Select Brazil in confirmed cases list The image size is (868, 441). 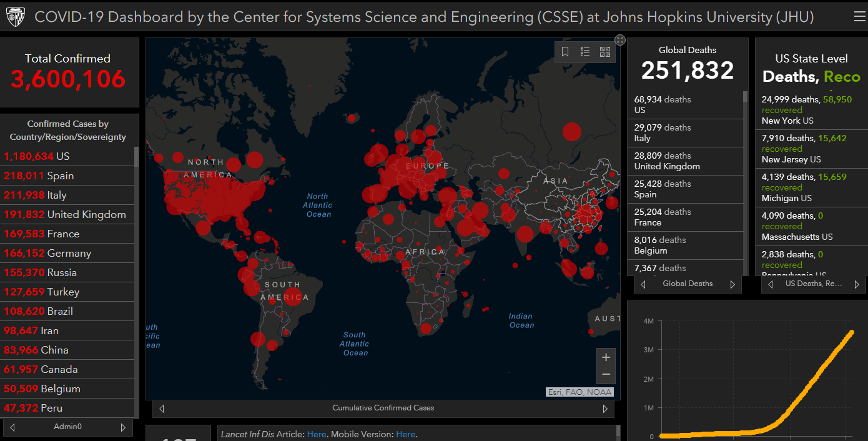(x=67, y=311)
